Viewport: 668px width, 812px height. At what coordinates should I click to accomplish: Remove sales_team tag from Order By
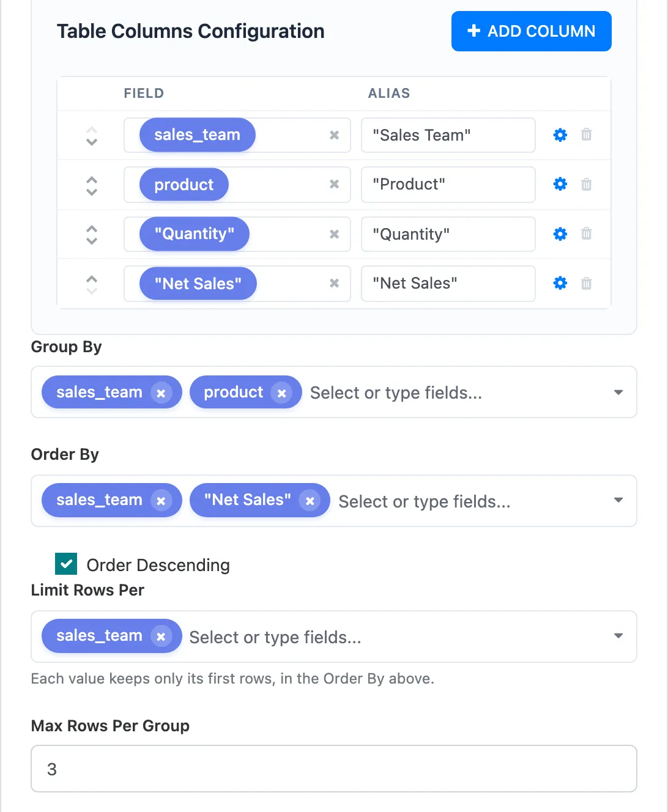point(161,501)
